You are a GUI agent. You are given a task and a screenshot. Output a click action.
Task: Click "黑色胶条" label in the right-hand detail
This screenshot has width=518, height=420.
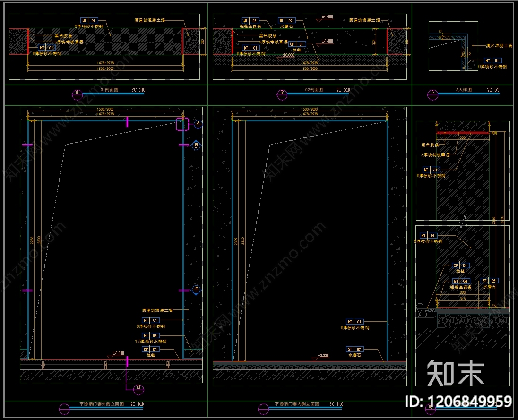(430, 145)
